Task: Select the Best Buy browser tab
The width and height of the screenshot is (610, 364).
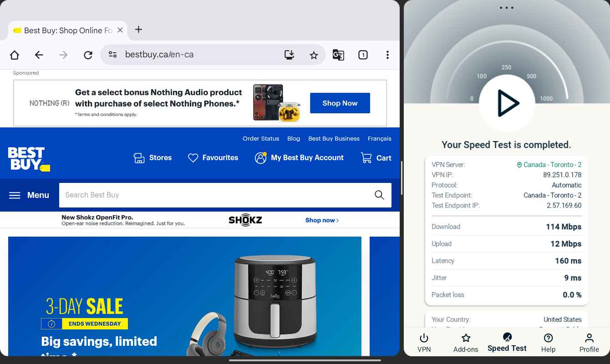Action: click(x=67, y=30)
